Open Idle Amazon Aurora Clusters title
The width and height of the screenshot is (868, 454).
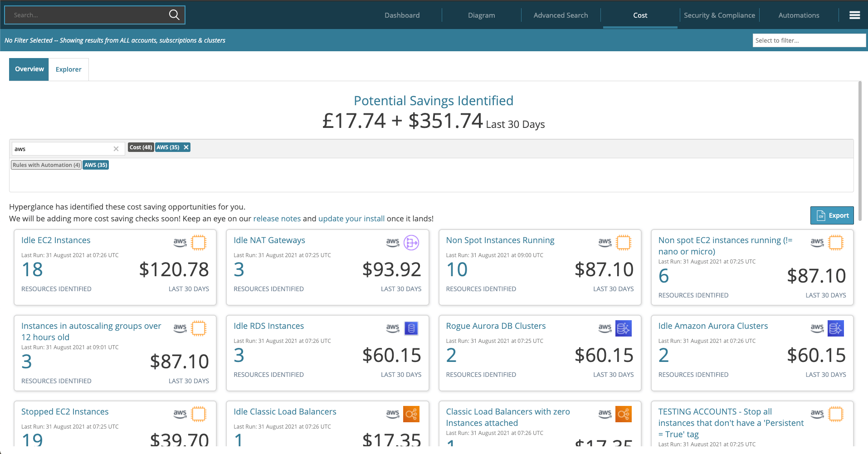click(713, 326)
